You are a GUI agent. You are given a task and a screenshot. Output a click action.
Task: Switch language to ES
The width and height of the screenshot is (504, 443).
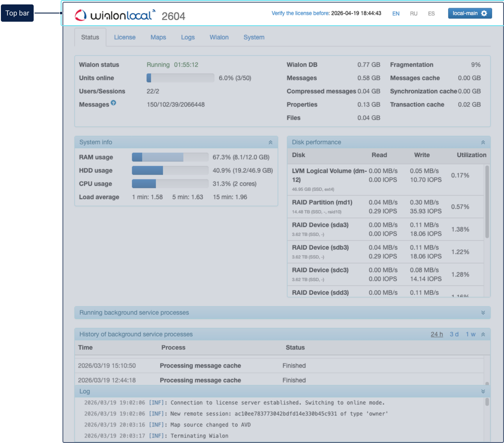(x=431, y=14)
